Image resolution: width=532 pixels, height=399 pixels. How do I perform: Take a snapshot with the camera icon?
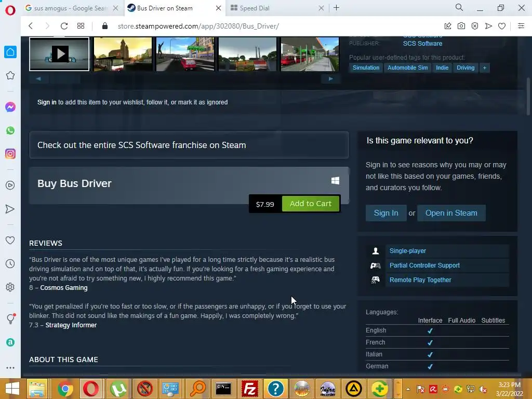pyautogui.click(x=461, y=26)
